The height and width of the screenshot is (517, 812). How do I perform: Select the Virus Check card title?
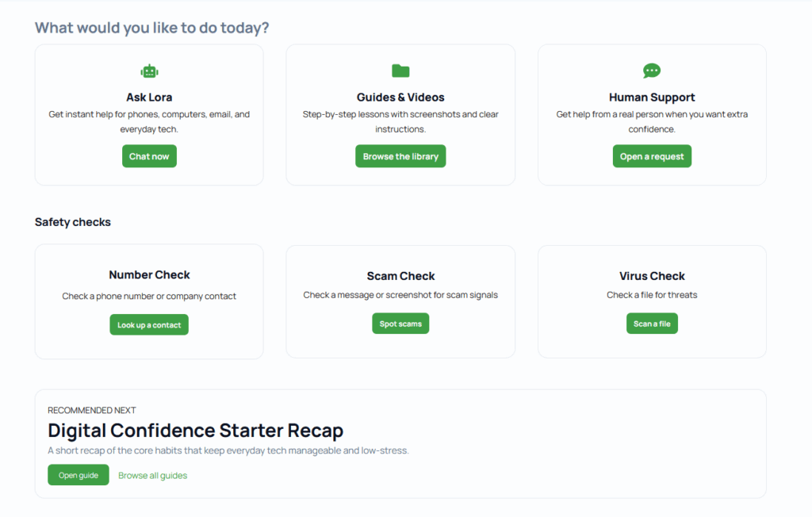(x=652, y=275)
